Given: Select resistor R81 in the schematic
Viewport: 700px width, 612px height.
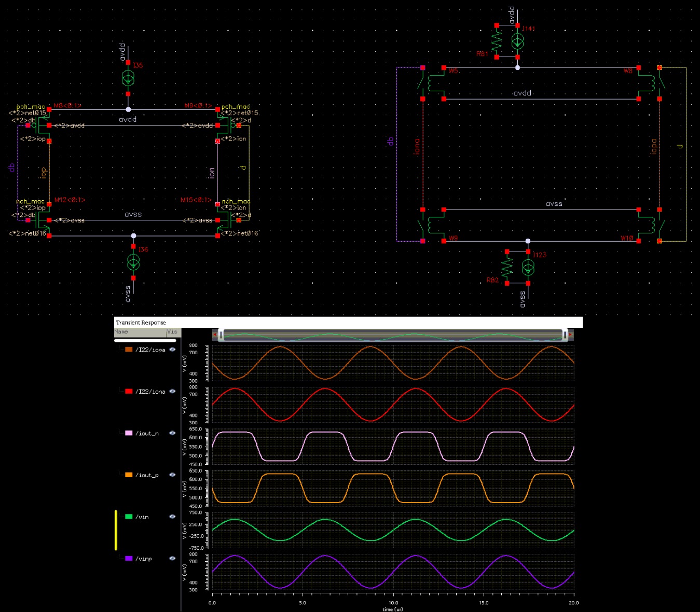Looking at the screenshot, I should (x=497, y=41).
